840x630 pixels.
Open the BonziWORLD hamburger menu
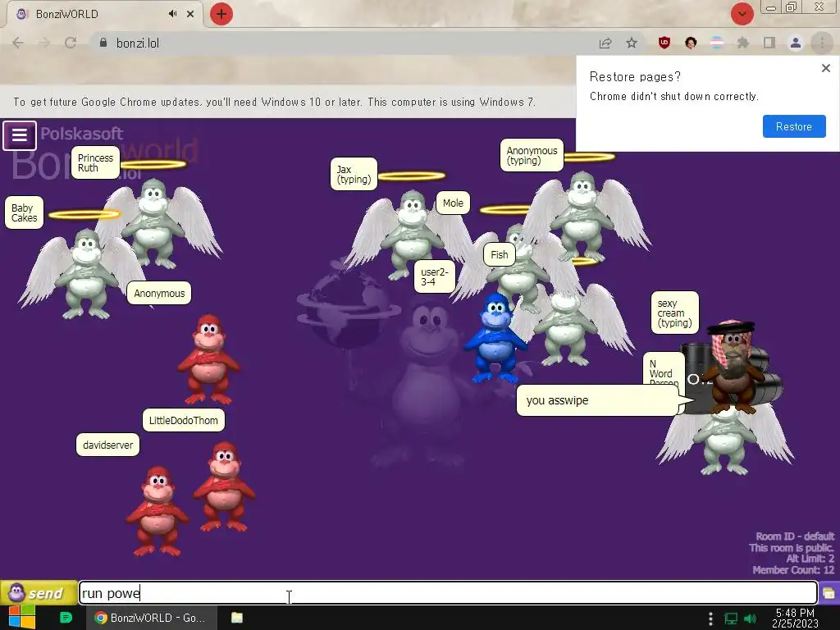tap(20, 135)
